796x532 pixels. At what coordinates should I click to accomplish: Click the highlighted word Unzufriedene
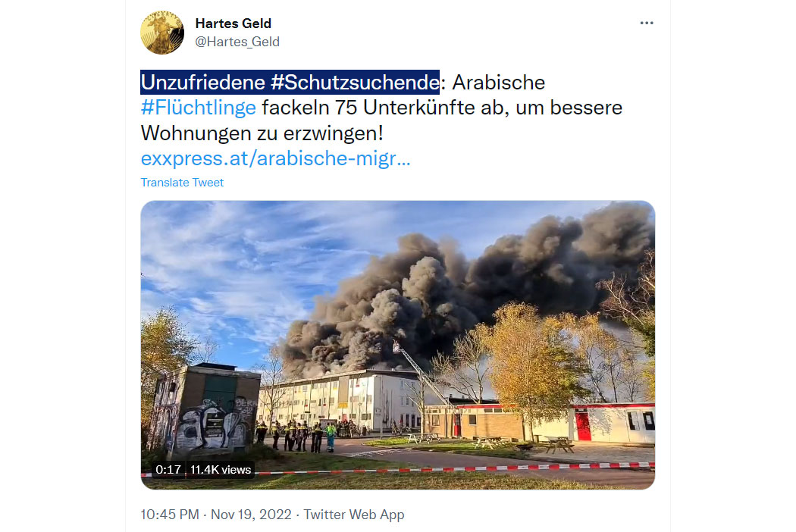pyautogui.click(x=203, y=83)
